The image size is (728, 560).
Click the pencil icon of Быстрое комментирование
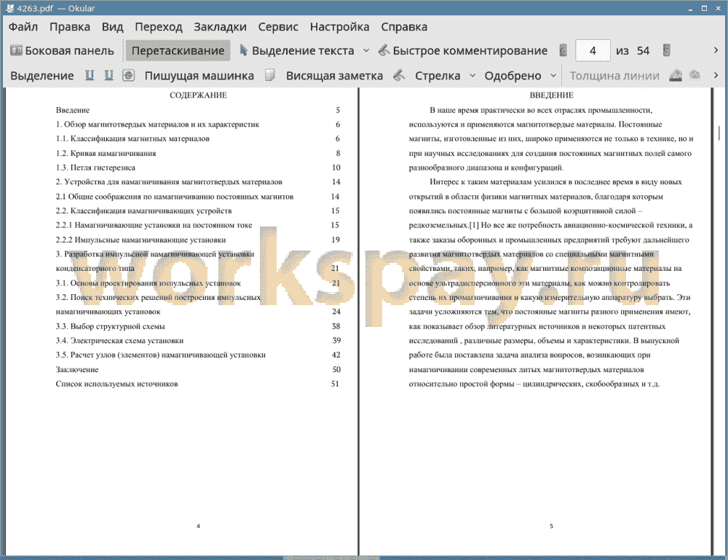coord(384,50)
